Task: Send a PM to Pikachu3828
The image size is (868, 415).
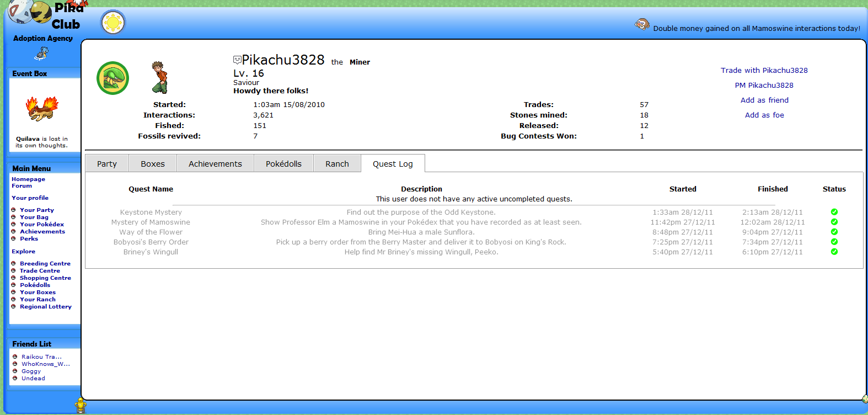Action: (764, 85)
